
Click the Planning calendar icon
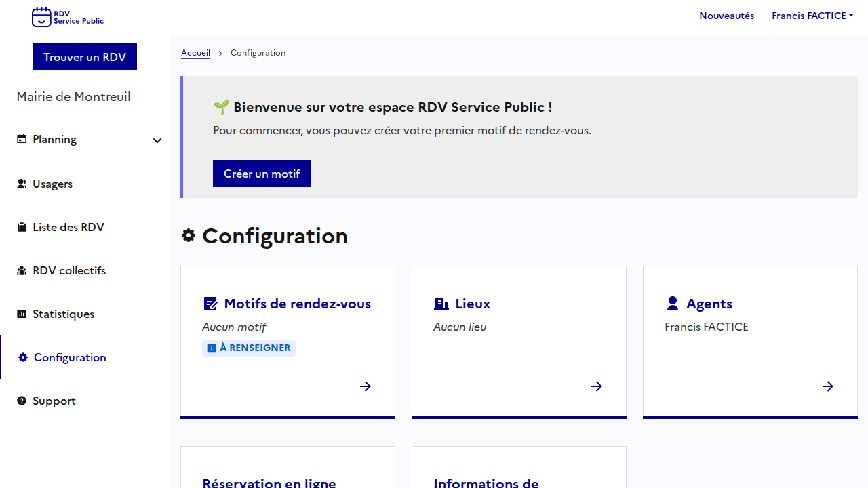point(22,139)
